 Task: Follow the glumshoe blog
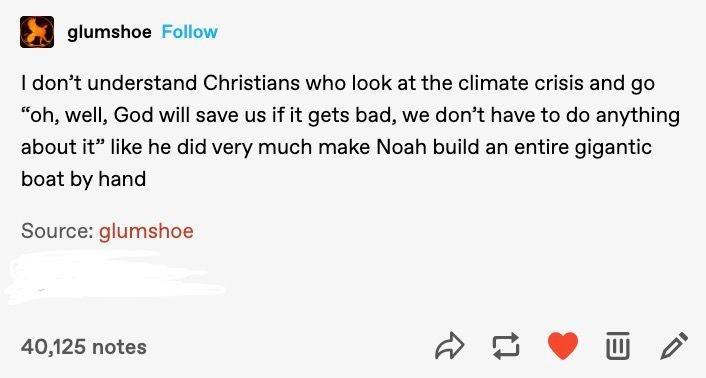(190, 32)
